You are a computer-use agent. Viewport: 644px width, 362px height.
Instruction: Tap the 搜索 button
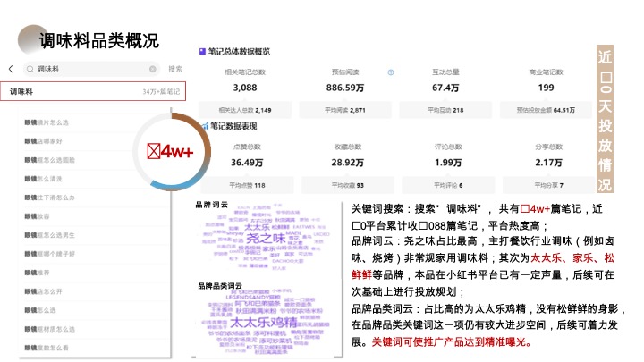(x=175, y=69)
